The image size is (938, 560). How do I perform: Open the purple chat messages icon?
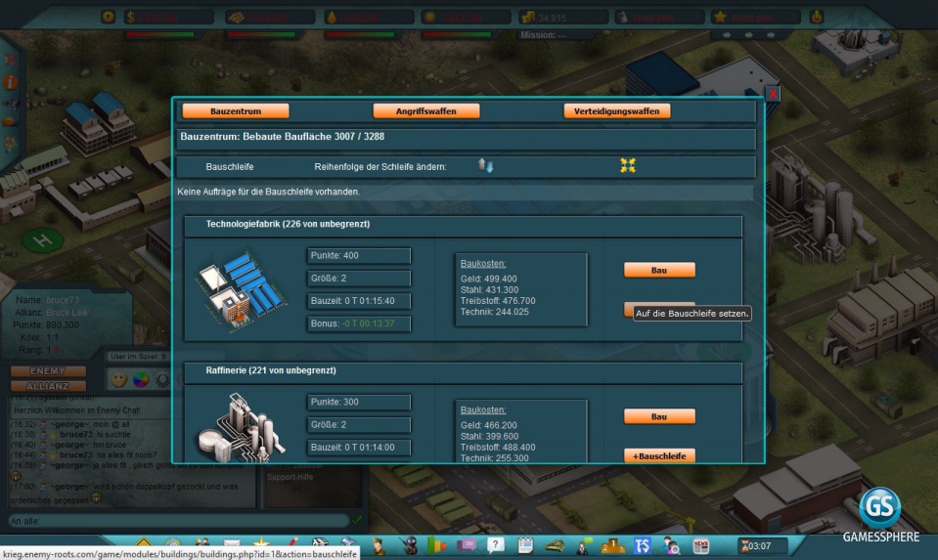tap(467, 545)
